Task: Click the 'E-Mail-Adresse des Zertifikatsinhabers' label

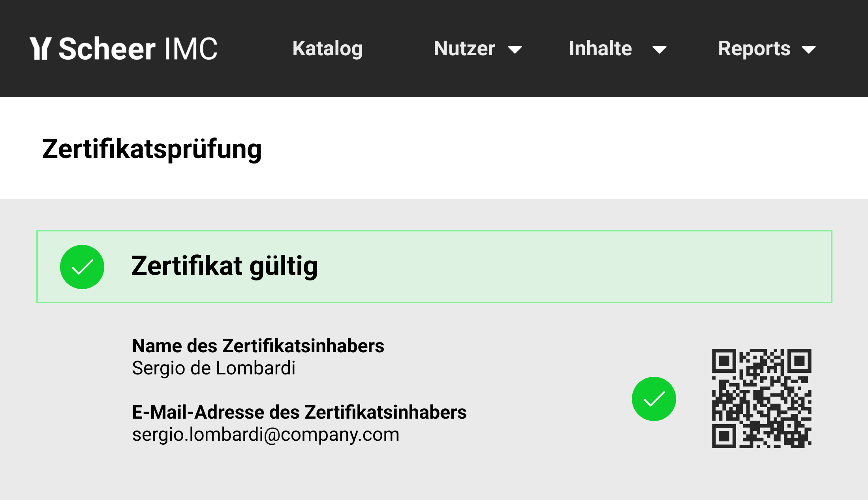Action: click(x=299, y=412)
